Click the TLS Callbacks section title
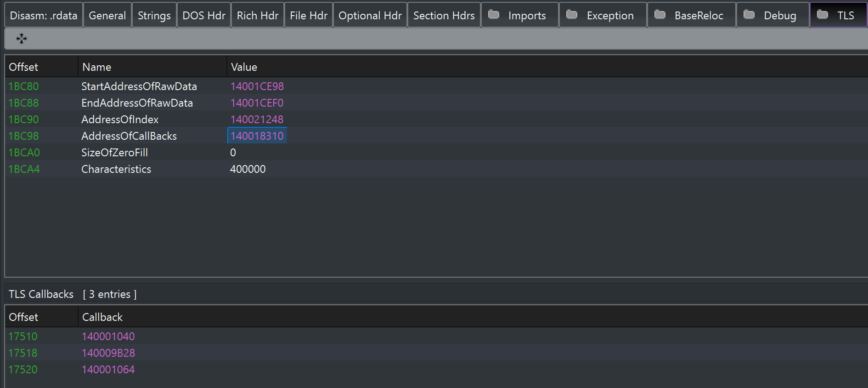The width and height of the screenshot is (868, 388). (x=41, y=294)
